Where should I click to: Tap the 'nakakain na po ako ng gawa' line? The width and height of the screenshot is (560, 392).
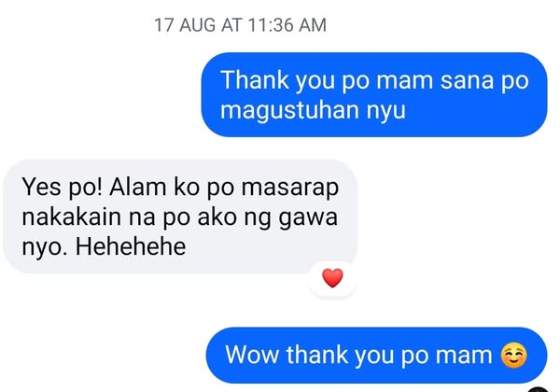coord(179,217)
